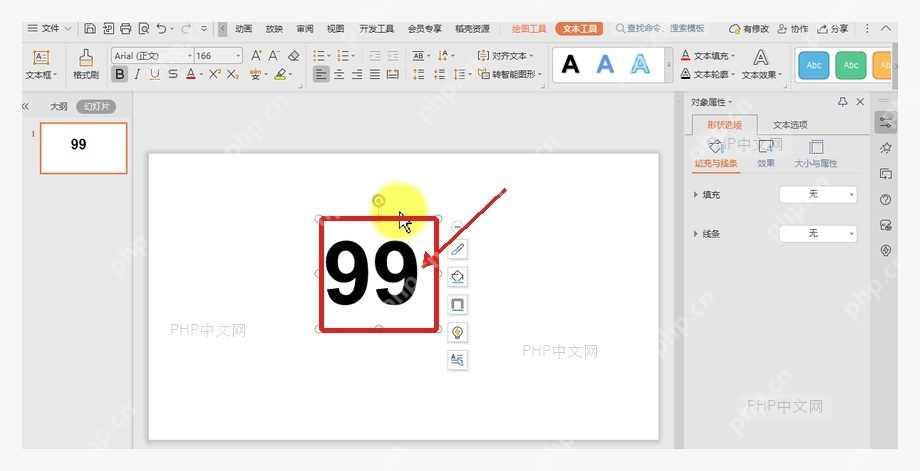Switch to the 动画 (Animation) ribbon tab
Image resolution: width=920 pixels, height=471 pixels.
point(243,28)
